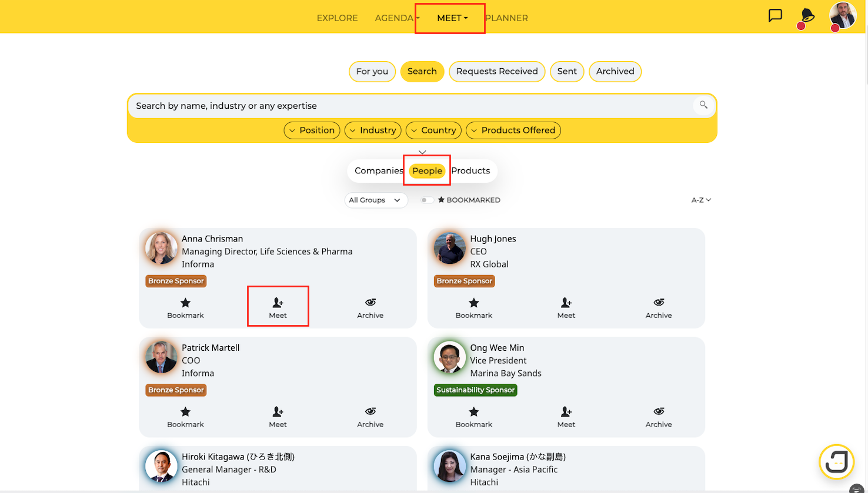Request a meeting with Hugh Jones
The image size is (868, 493).
click(566, 308)
